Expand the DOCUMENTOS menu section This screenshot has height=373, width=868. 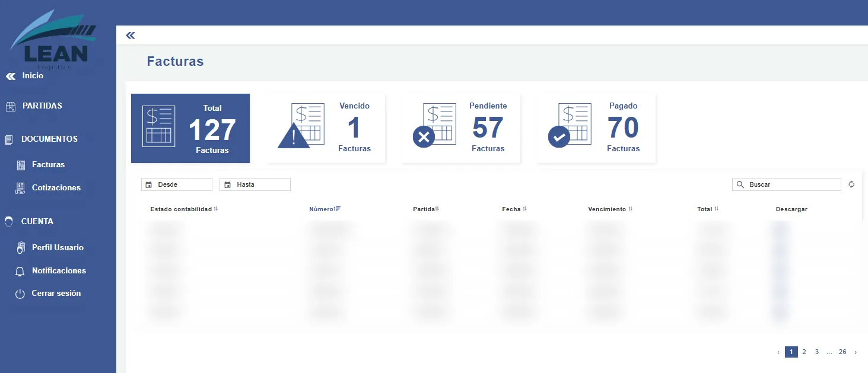point(49,139)
